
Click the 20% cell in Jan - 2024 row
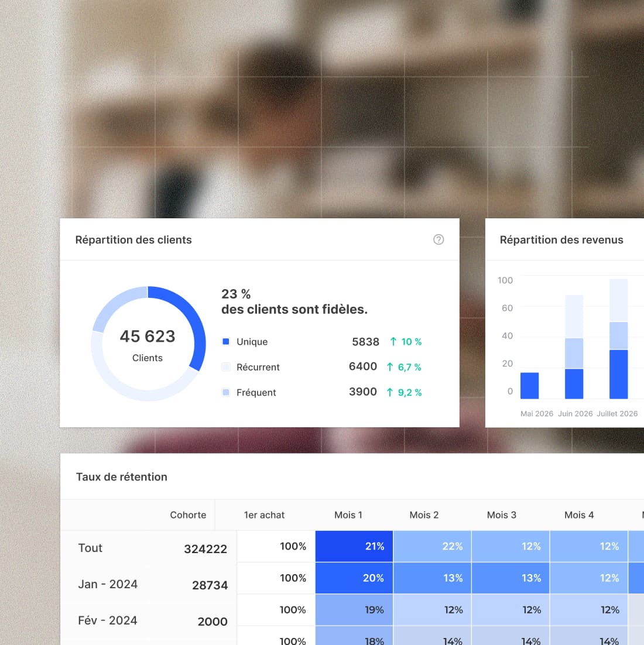[x=354, y=578]
